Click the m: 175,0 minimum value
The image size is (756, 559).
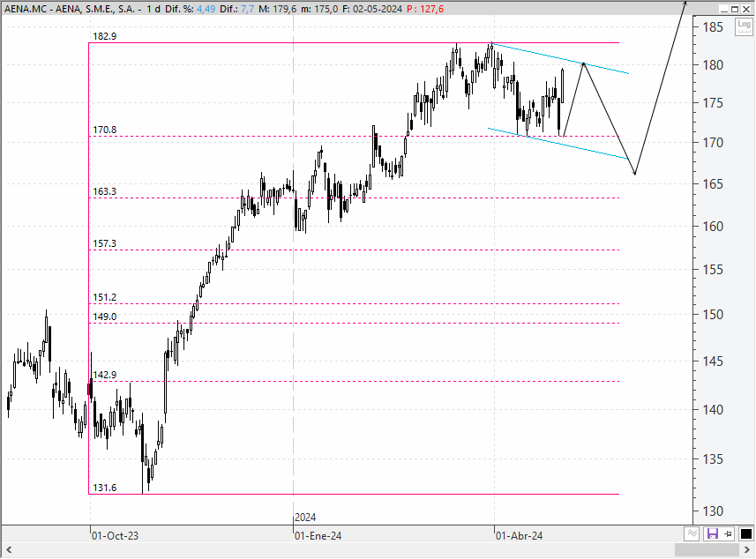(319, 9)
